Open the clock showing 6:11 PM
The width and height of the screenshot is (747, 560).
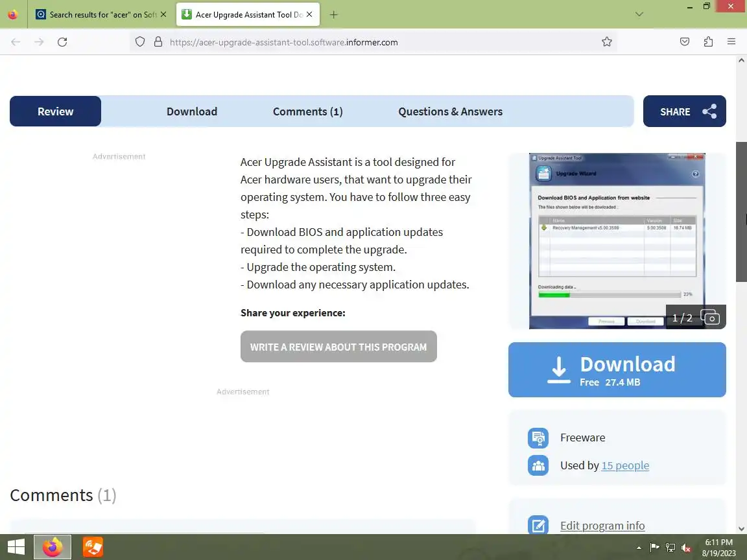(x=719, y=547)
